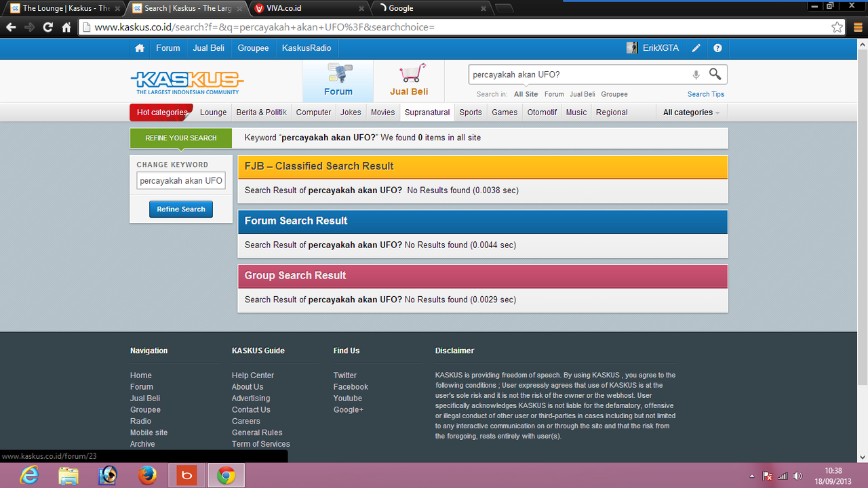This screenshot has height=488, width=868.
Task: Open Search Tips link
Action: tap(706, 94)
